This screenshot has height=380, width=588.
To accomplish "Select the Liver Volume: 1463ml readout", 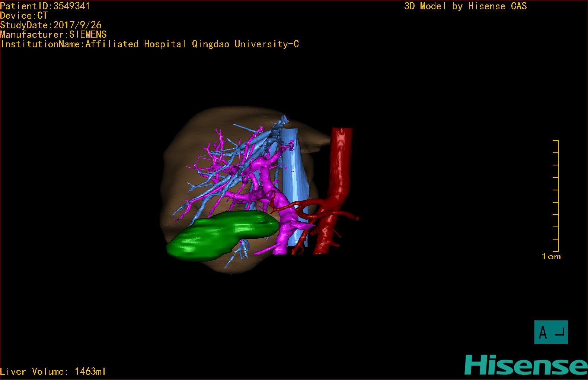I will pyautogui.click(x=53, y=371).
